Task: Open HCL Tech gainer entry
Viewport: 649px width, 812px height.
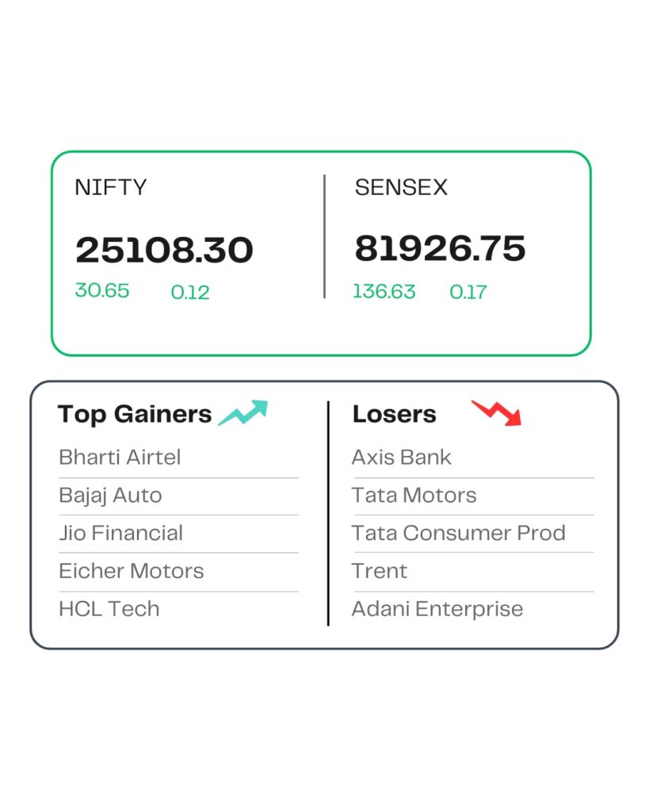Action: [x=109, y=609]
